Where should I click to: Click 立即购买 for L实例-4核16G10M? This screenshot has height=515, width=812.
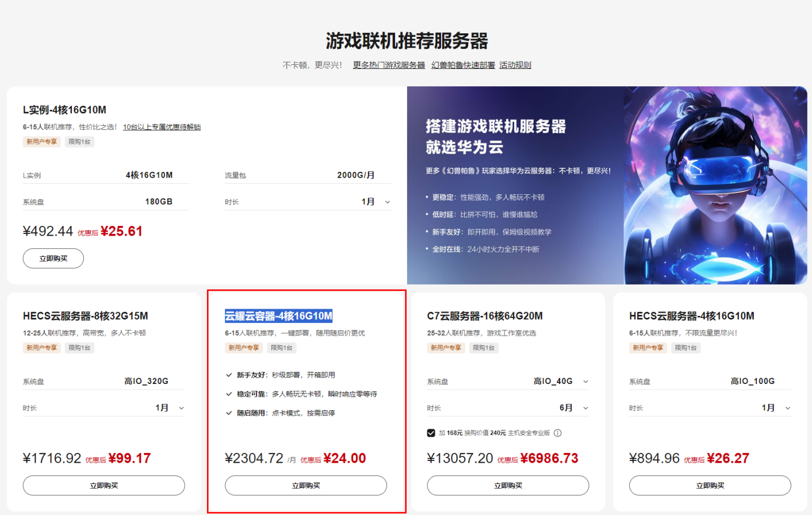(x=53, y=259)
